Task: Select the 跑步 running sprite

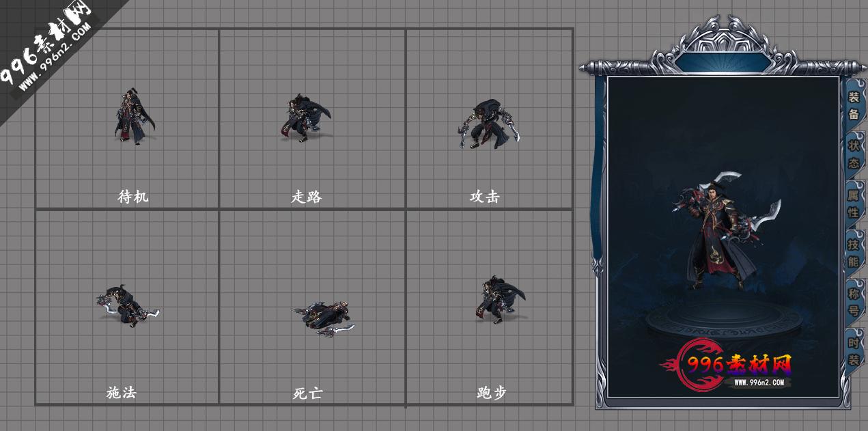Action: [501, 299]
